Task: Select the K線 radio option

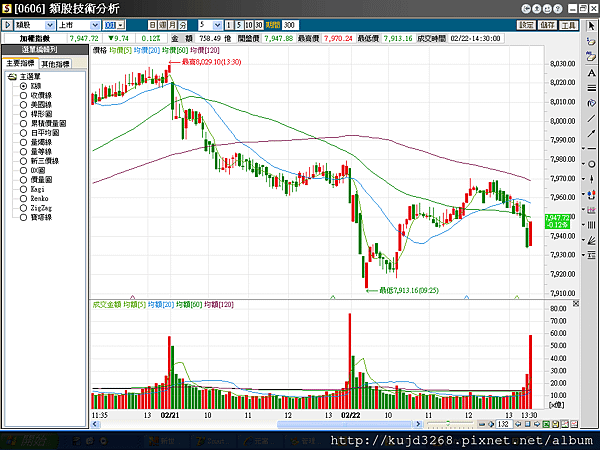Action: (x=23, y=86)
